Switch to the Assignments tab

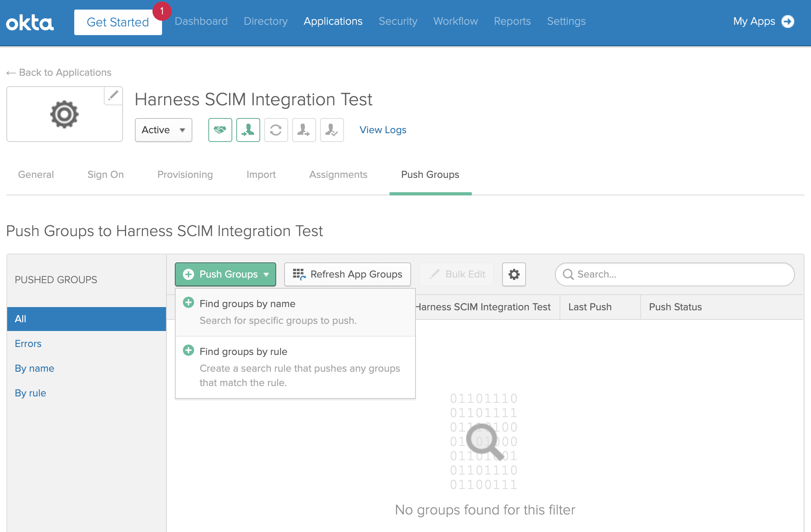click(338, 175)
